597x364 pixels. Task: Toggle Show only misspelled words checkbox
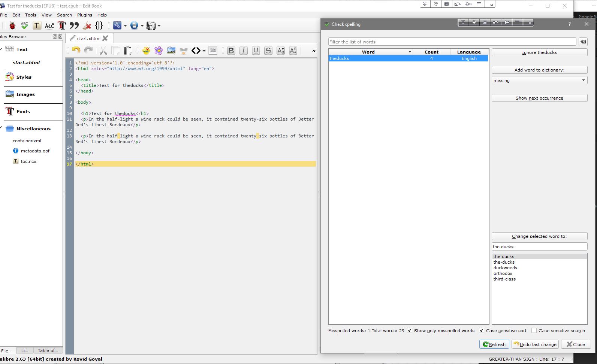click(410, 331)
